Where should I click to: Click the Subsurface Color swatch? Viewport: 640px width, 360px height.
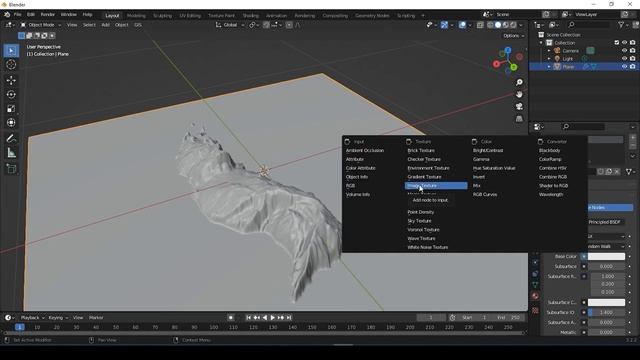606,302
